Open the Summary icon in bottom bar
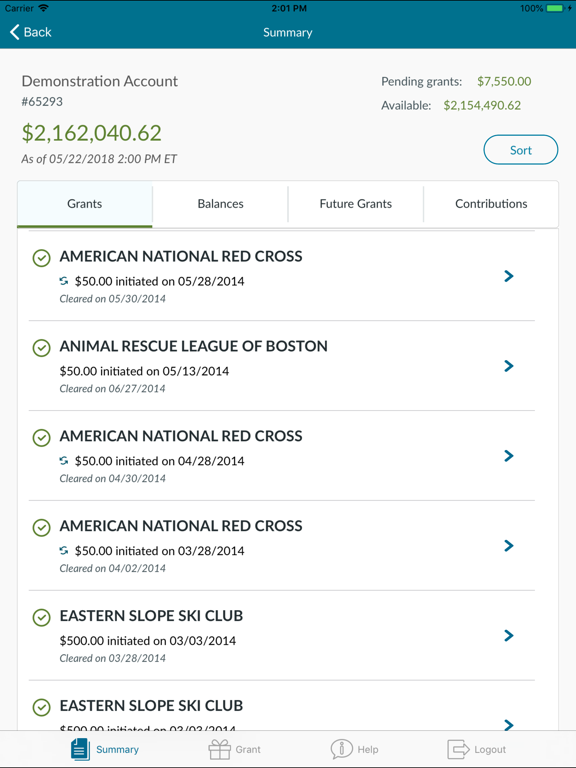The image size is (576, 768). click(x=80, y=749)
